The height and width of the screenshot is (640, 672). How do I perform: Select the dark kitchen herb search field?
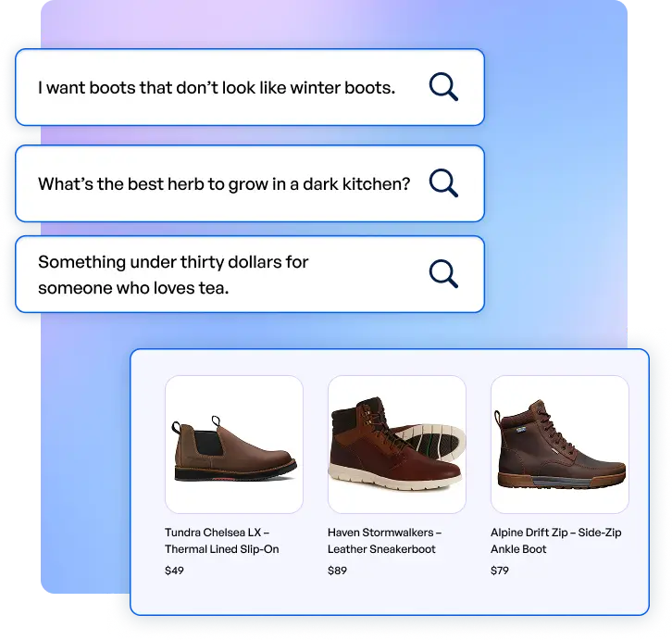tap(250, 183)
